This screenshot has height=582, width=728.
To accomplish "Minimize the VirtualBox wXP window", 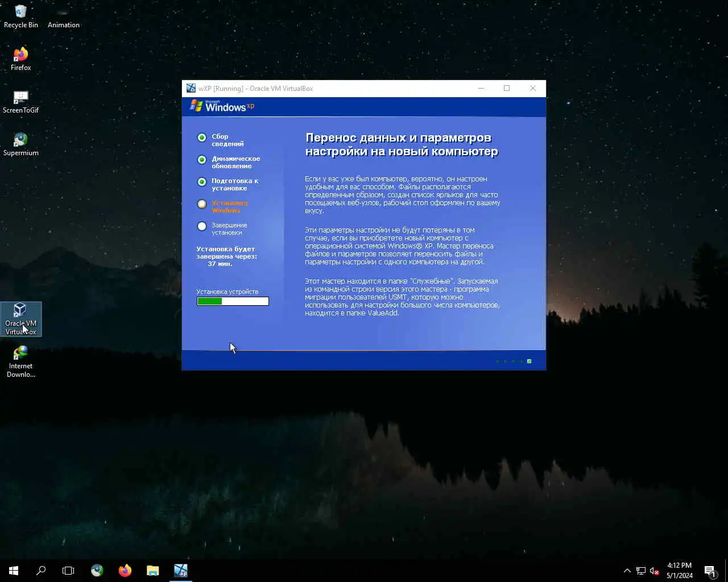I will [x=481, y=88].
